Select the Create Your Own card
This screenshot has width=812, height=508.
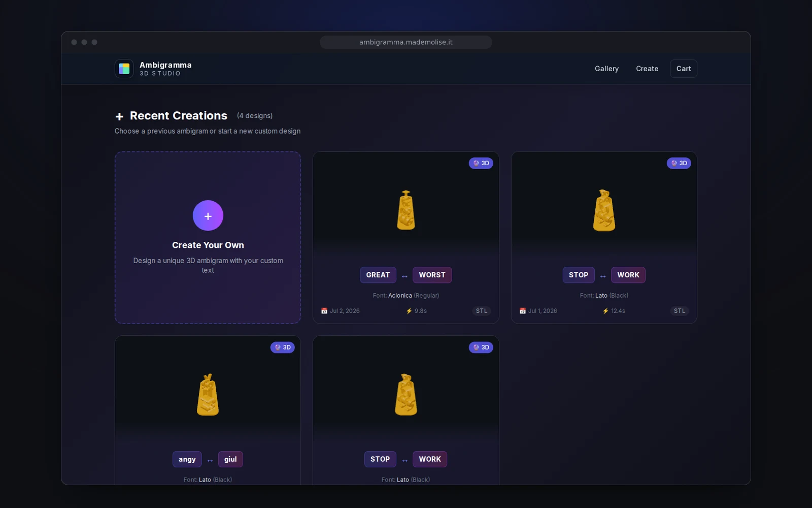click(208, 238)
